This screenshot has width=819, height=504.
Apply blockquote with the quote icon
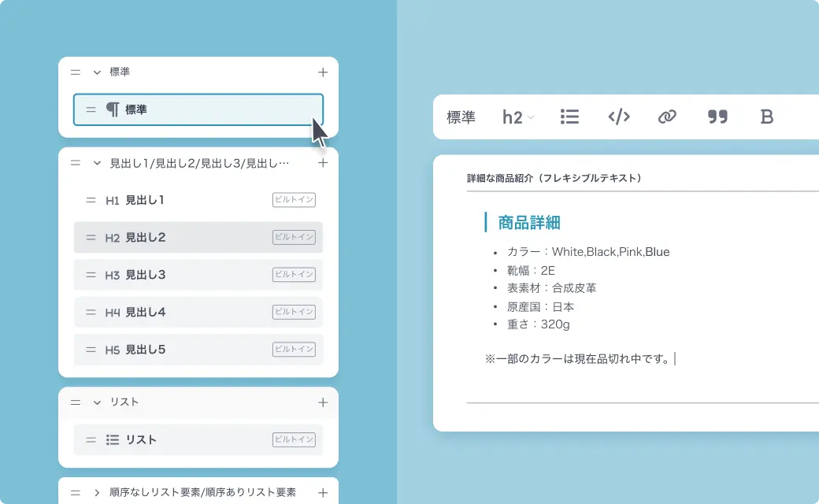[x=717, y=117]
